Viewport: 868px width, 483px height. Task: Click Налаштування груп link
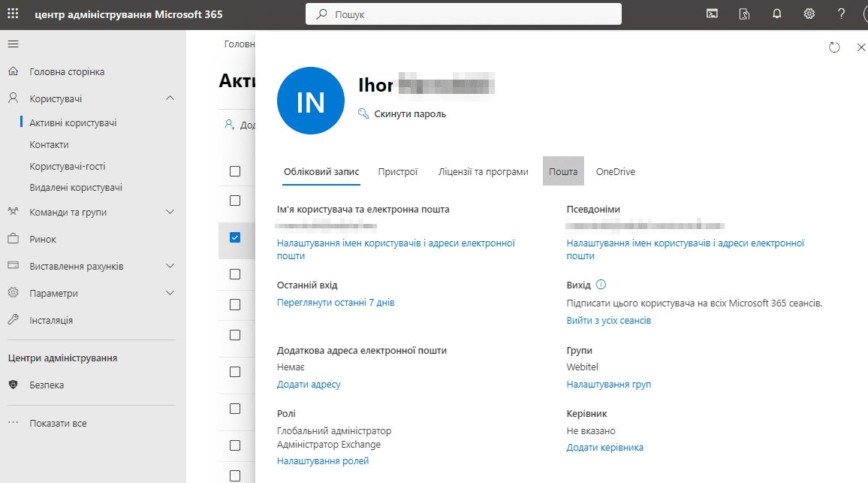609,385
